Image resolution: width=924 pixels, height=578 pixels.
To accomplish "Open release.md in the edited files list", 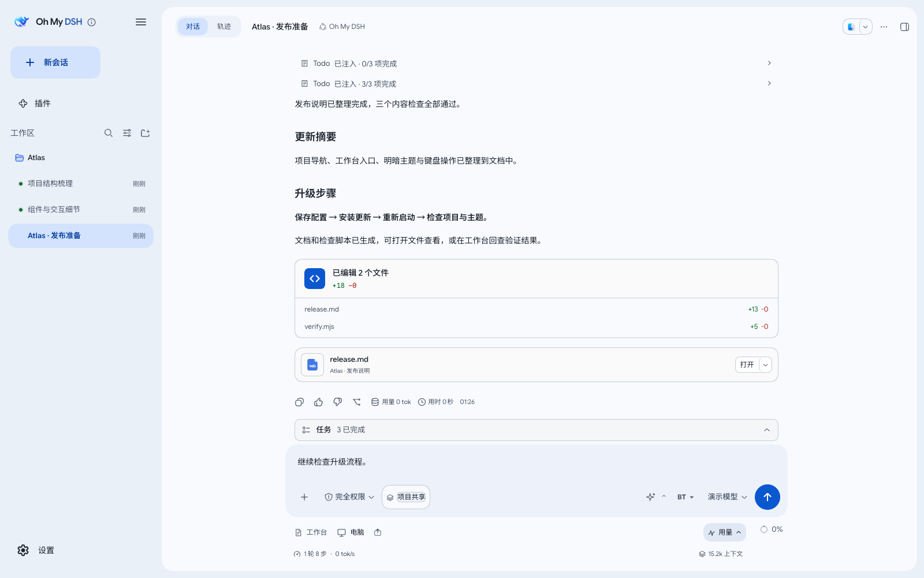I will [x=536, y=309].
